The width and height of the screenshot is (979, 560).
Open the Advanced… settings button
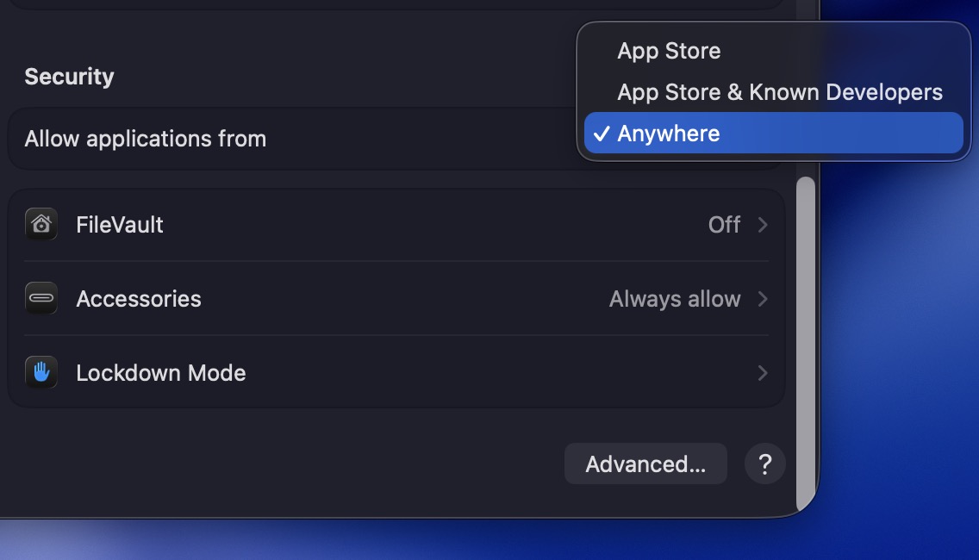645,464
